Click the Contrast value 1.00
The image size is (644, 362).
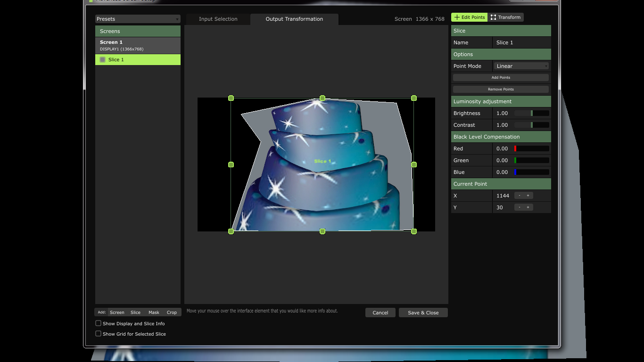coord(502,125)
